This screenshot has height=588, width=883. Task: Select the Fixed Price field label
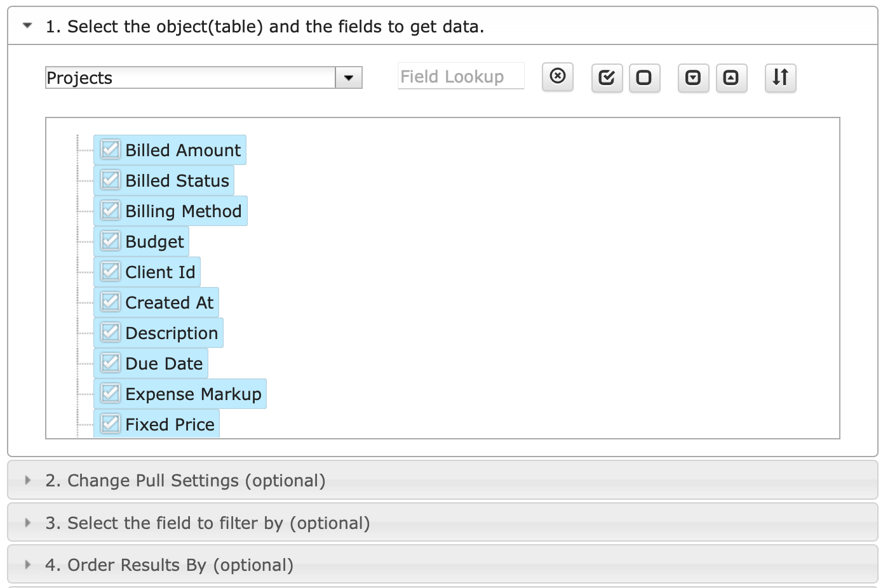[x=170, y=424]
